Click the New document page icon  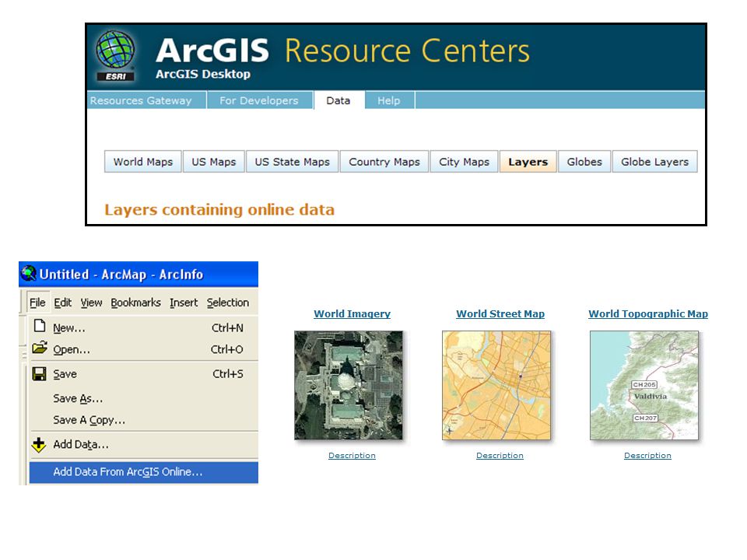[x=40, y=326]
